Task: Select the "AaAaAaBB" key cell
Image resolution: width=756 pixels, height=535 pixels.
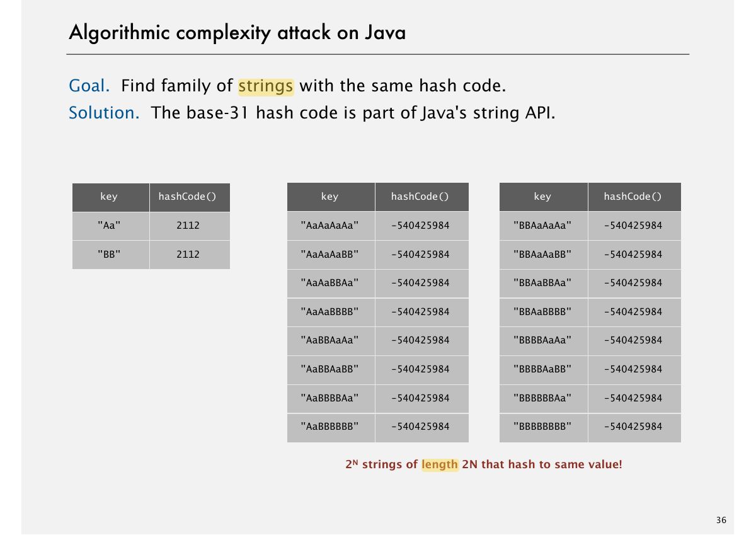Action: click(x=331, y=255)
